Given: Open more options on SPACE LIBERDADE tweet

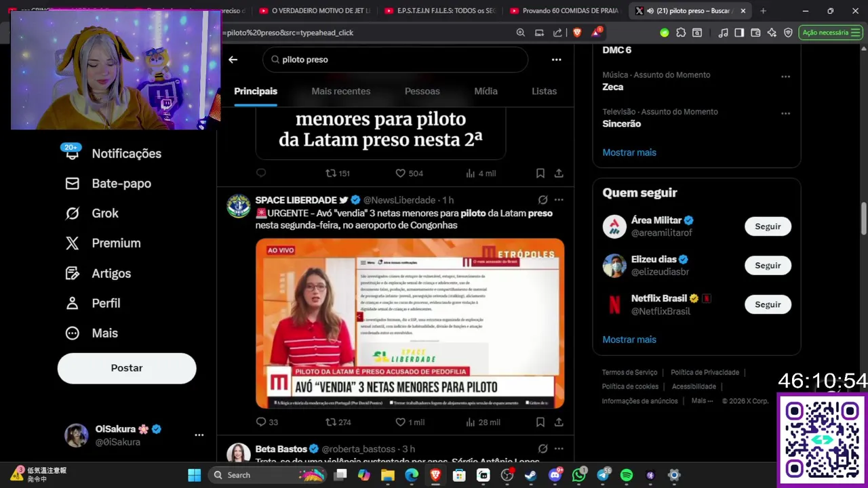Looking at the screenshot, I should 559,200.
